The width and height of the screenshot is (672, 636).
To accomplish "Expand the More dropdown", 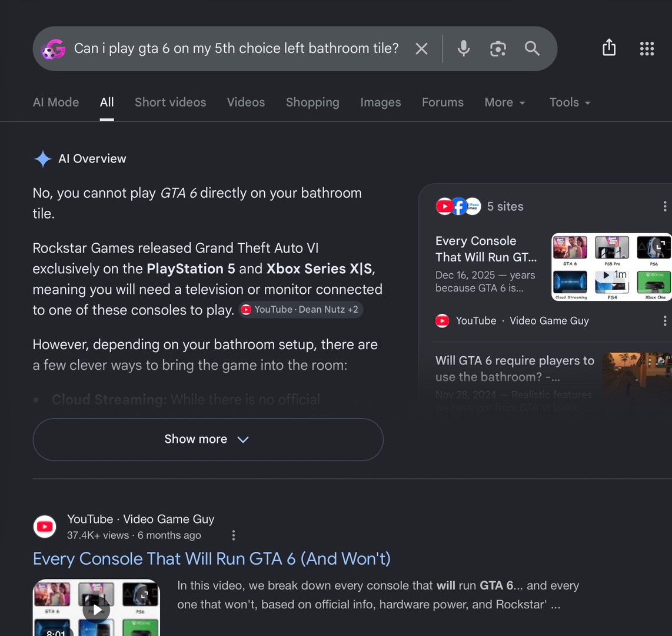I will coord(505,102).
